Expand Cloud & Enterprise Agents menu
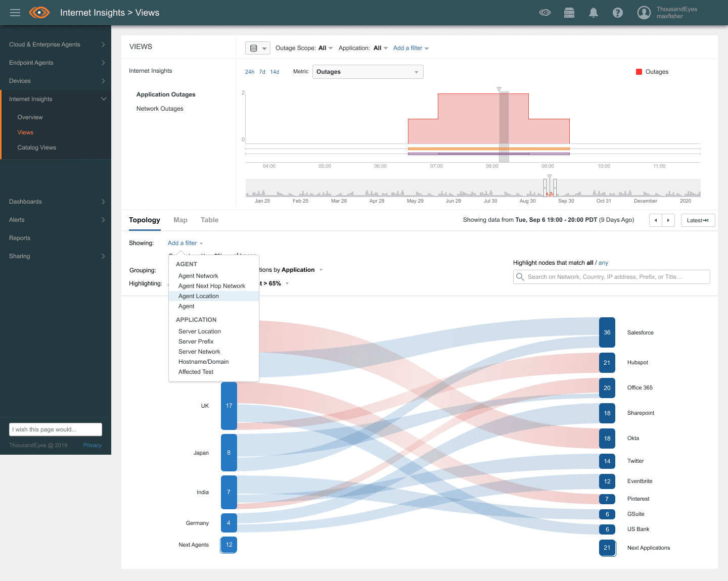This screenshot has width=728, height=581. [x=56, y=44]
